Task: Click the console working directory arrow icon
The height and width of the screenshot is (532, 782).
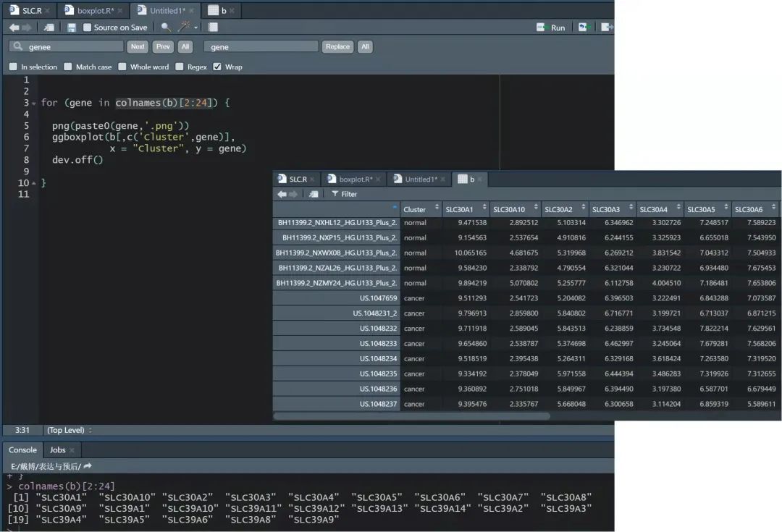Action: (88, 466)
